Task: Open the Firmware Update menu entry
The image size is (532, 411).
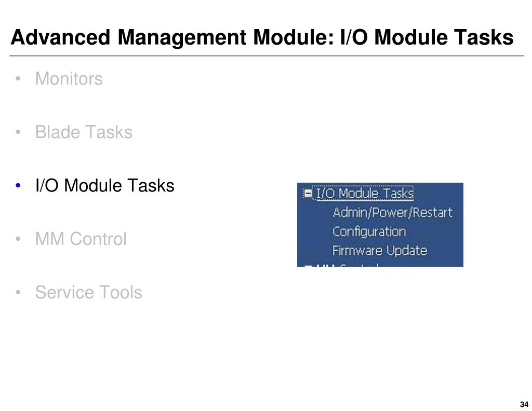Action: (380, 251)
